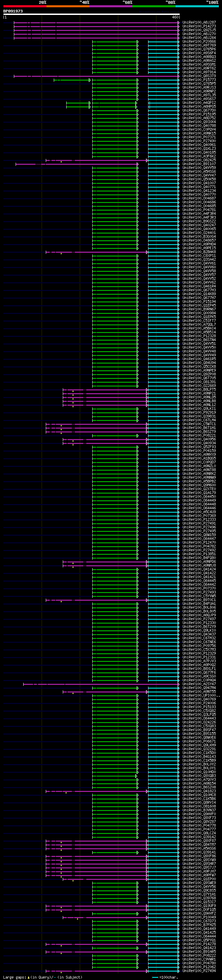Open hit UniRef100_A8J264
Screen dimensions: 222x980
pos(199,38)
